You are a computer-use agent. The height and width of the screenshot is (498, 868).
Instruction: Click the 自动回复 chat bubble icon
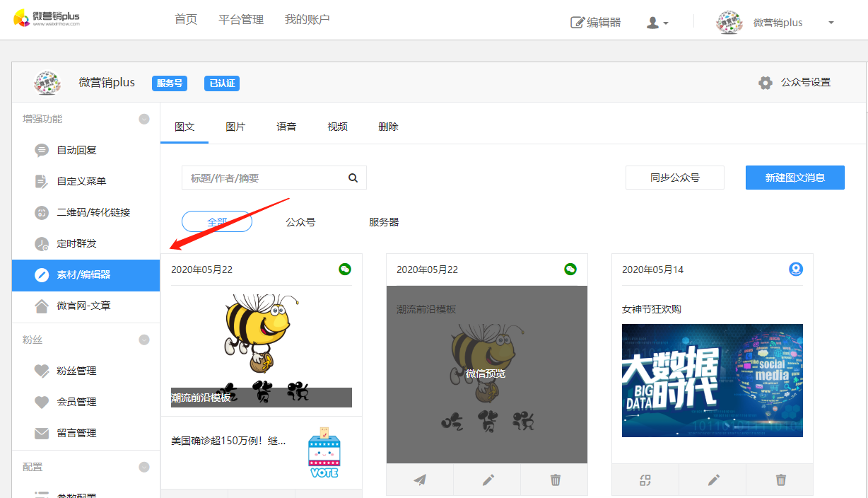[42, 150]
